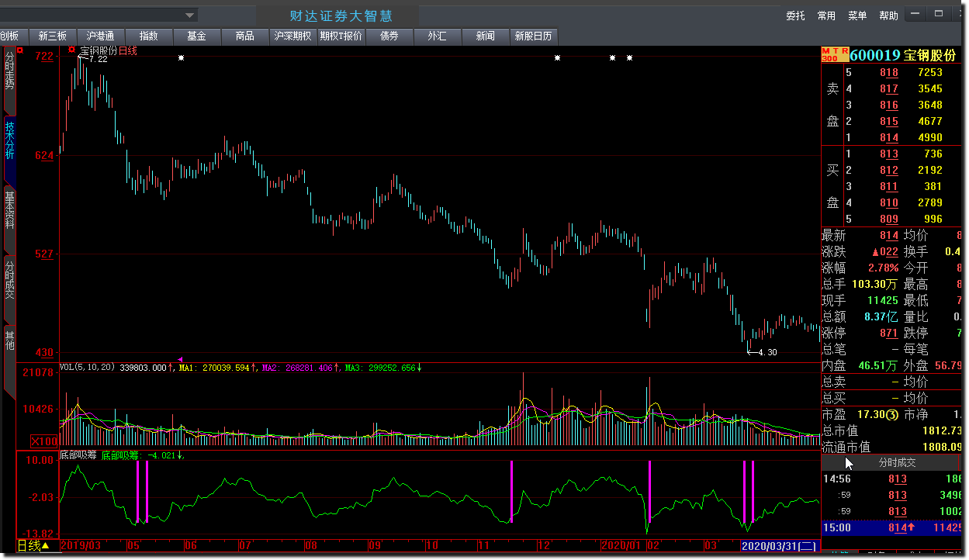Image resolution: width=969 pixels, height=560 pixels.
Task: Click the 底部吸筹 indicator name
Action: (x=78, y=455)
